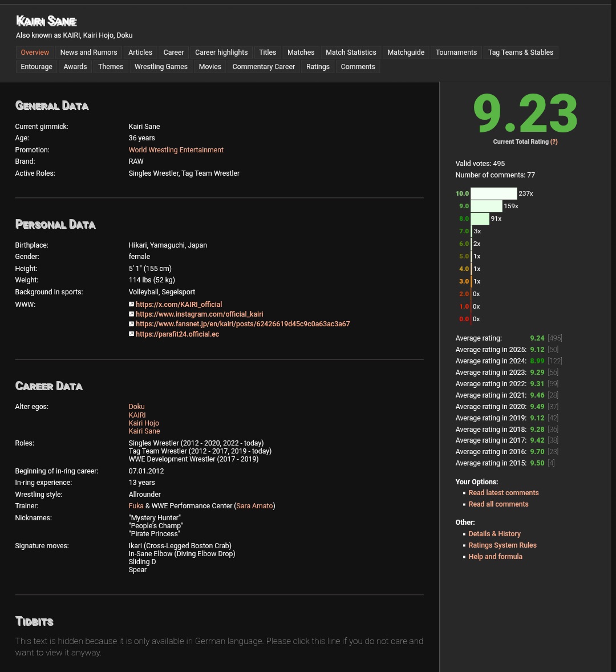Open the Commentary Career tab

264,67
